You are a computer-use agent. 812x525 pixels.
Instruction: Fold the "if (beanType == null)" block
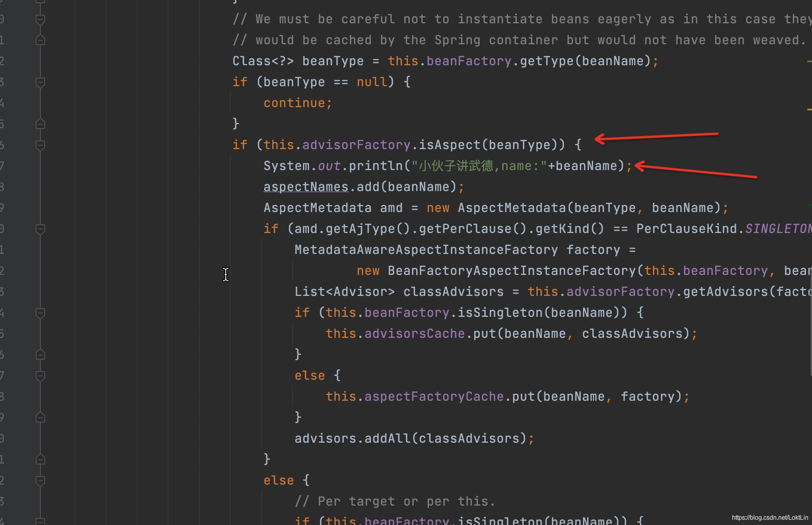pos(40,82)
